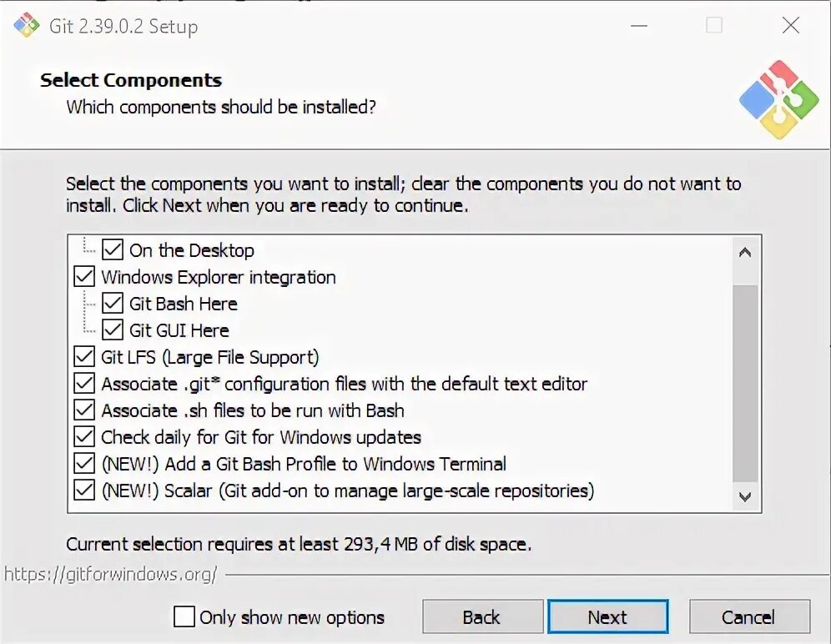Screen dimensions: 831x644
Task: Disable Check daily for Git for Windows updates
Action: (x=83, y=437)
